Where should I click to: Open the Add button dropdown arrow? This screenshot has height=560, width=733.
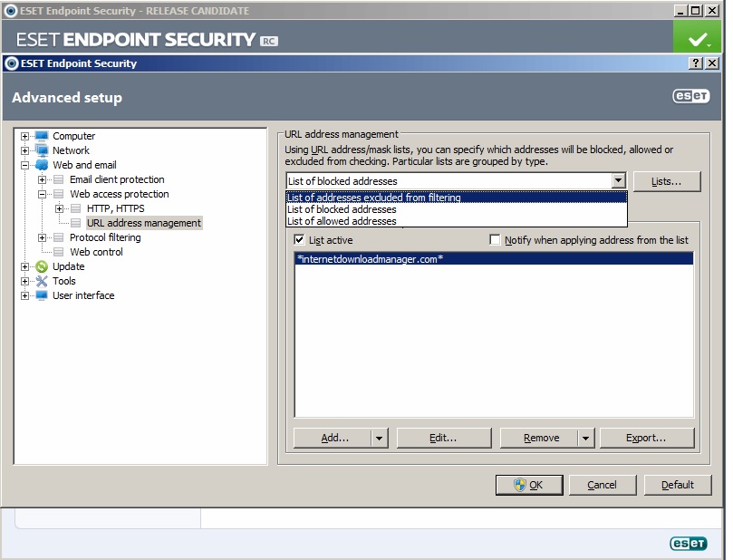(x=379, y=438)
